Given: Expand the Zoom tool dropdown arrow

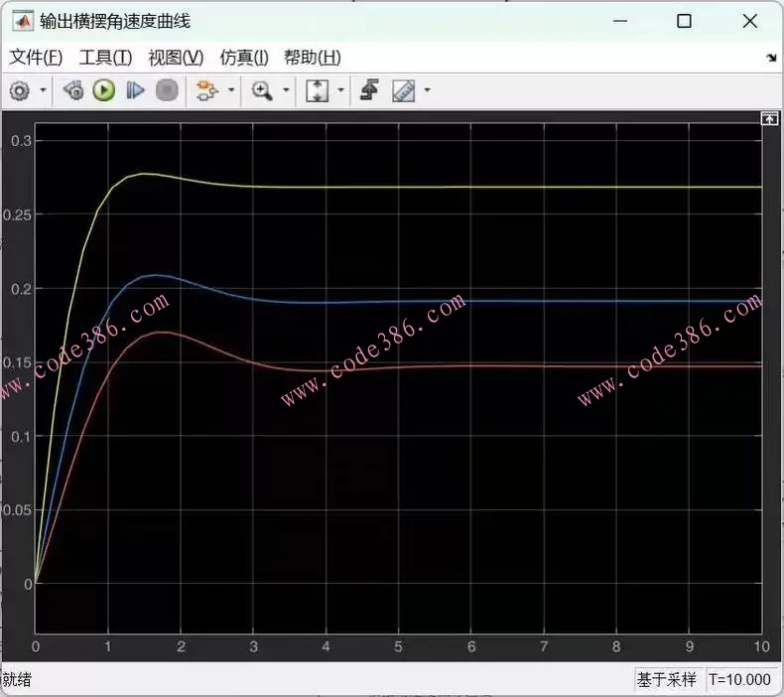Looking at the screenshot, I should (x=287, y=91).
